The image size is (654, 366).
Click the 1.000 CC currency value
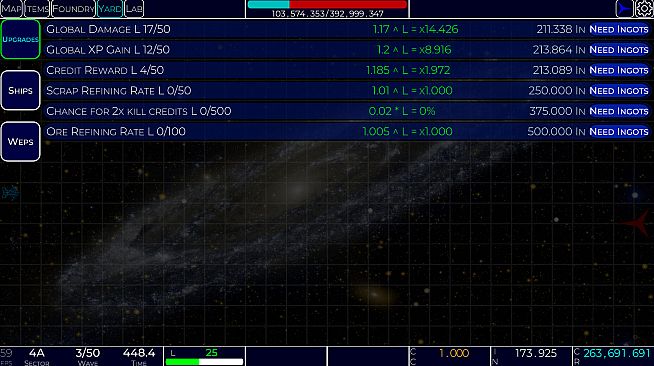(454, 353)
